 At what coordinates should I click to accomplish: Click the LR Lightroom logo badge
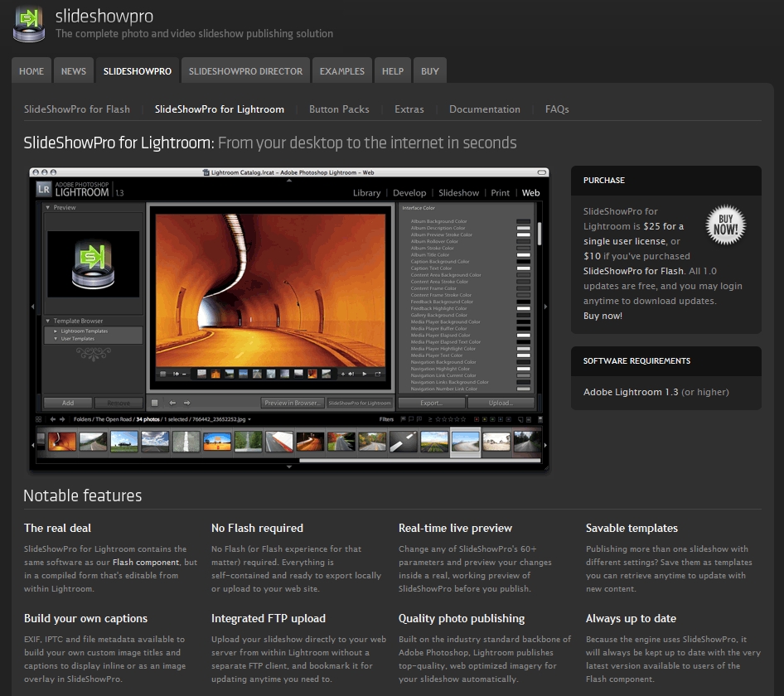[43, 190]
